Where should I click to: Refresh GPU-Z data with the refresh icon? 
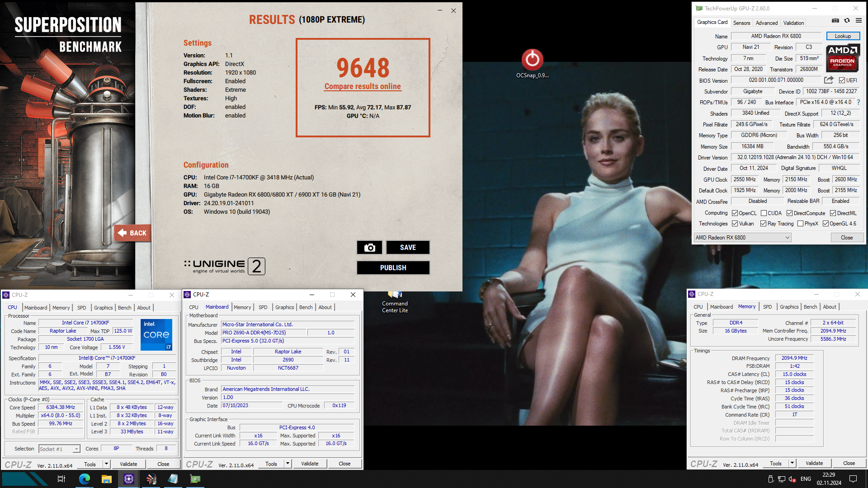click(x=847, y=20)
